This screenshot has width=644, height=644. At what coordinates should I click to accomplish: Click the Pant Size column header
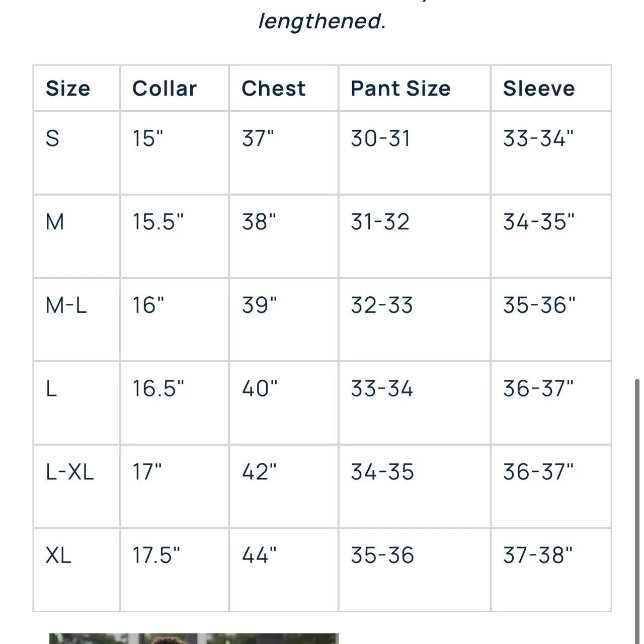tap(400, 89)
